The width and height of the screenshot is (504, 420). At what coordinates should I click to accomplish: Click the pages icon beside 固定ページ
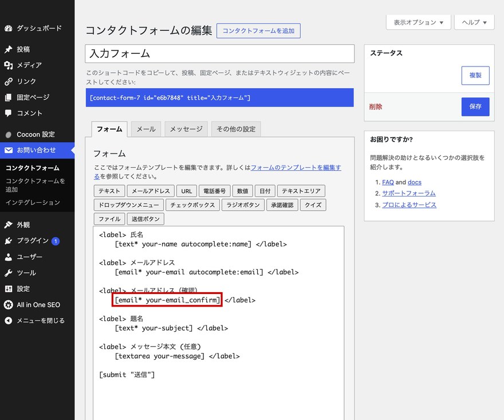click(9, 97)
